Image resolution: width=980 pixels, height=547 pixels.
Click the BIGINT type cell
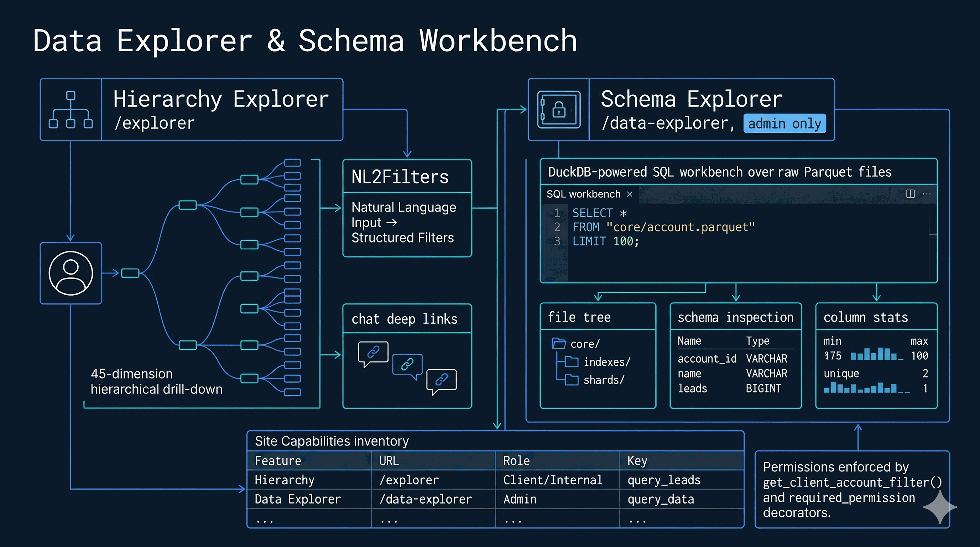coord(763,389)
